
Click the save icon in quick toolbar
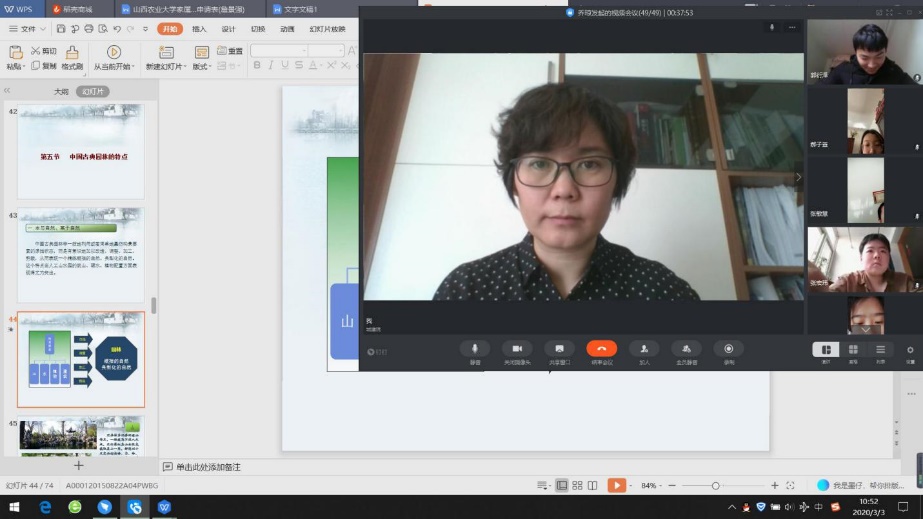coord(61,29)
